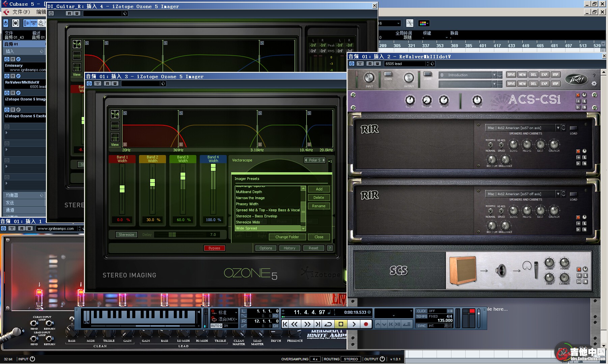Fast forward using the transport bar

307,324
